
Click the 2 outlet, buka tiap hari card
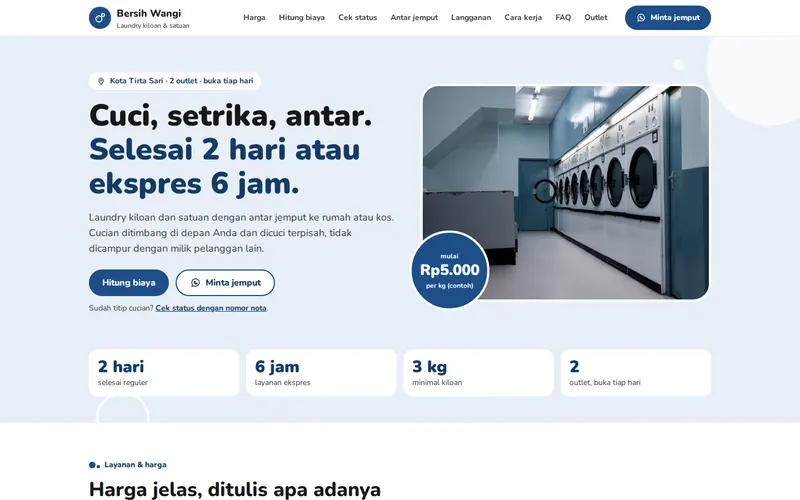tap(636, 373)
